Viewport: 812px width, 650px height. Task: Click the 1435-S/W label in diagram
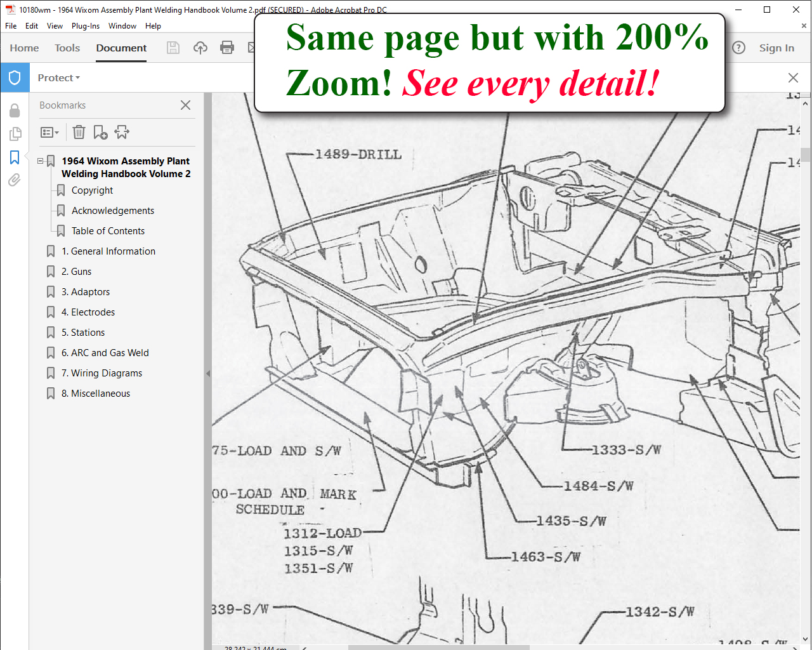click(572, 521)
